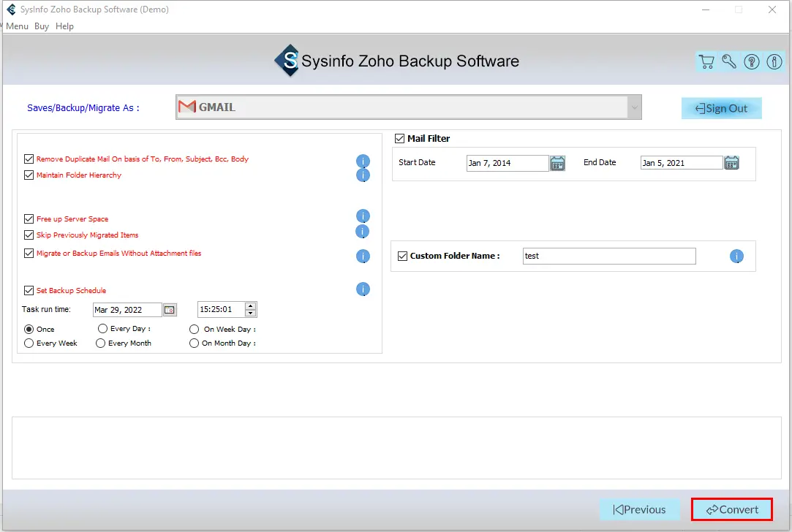Click info icon beside Custom Folder Name
This screenshot has width=792, height=532.
tap(736, 256)
